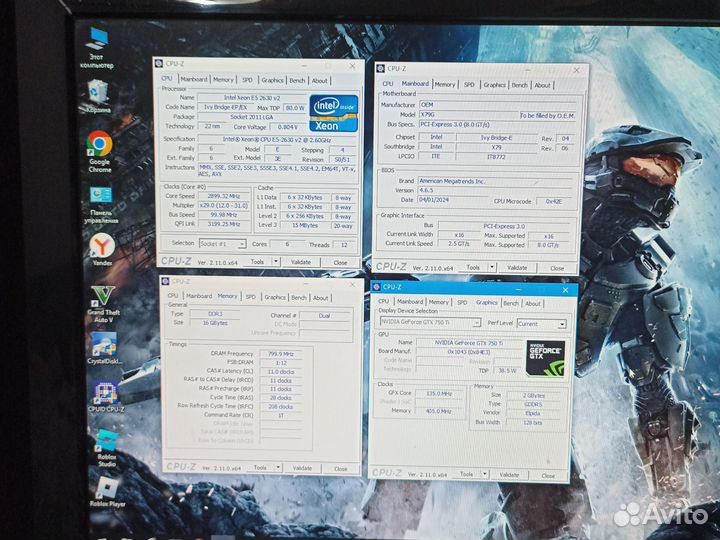Launch the Roblox Studio desktop icon
This screenshot has height=540, width=720.
click(x=106, y=441)
